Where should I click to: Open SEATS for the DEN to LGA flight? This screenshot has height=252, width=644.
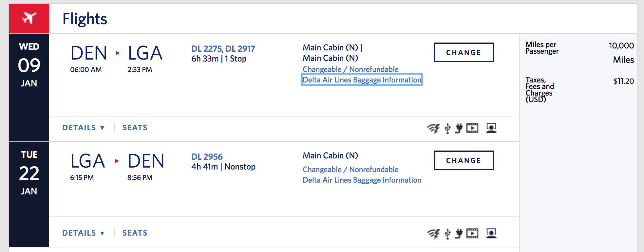(135, 128)
